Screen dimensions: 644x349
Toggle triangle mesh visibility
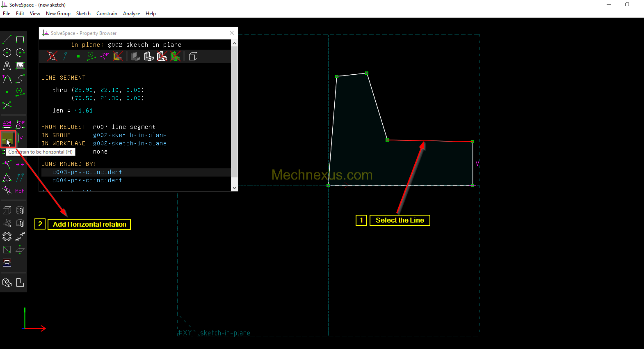tap(175, 56)
